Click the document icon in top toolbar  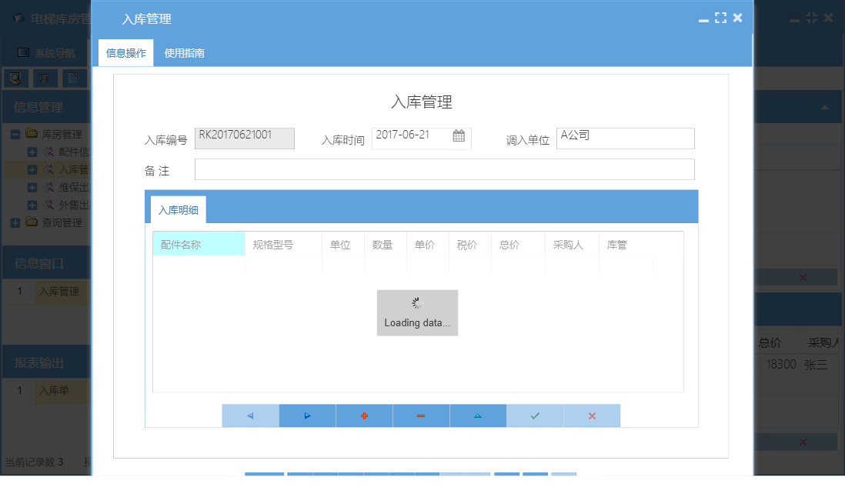point(74,78)
